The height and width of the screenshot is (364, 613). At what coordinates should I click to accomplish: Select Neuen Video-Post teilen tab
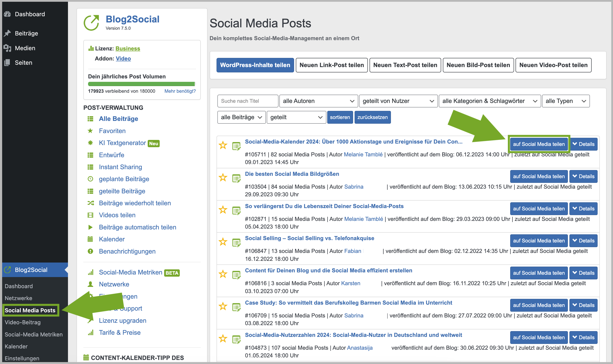pyautogui.click(x=553, y=65)
